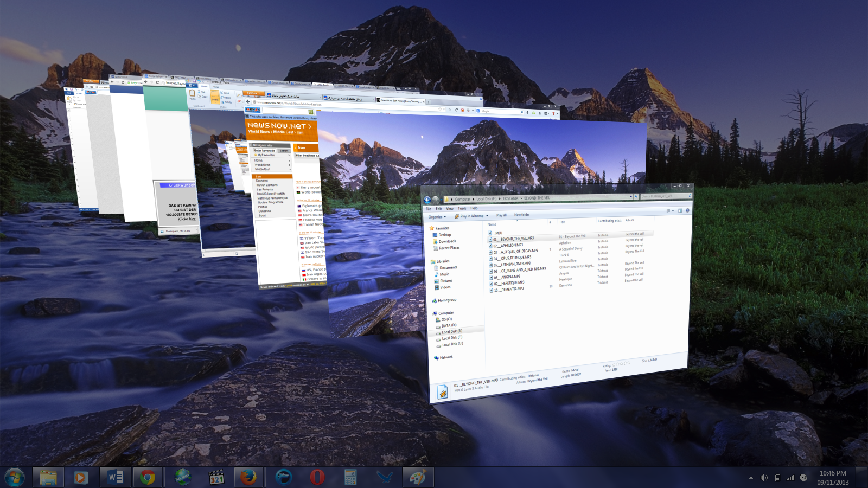Click the Windows Start orb on the taskbar
This screenshot has height=488, width=868.
tap(15, 477)
